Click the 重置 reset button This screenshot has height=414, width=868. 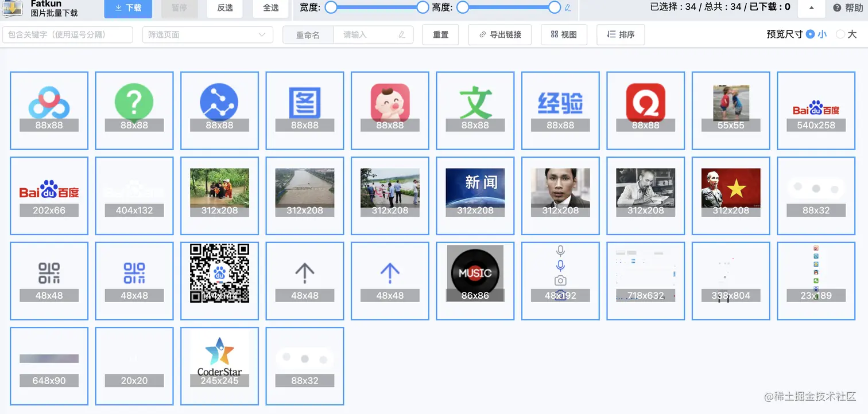441,34
